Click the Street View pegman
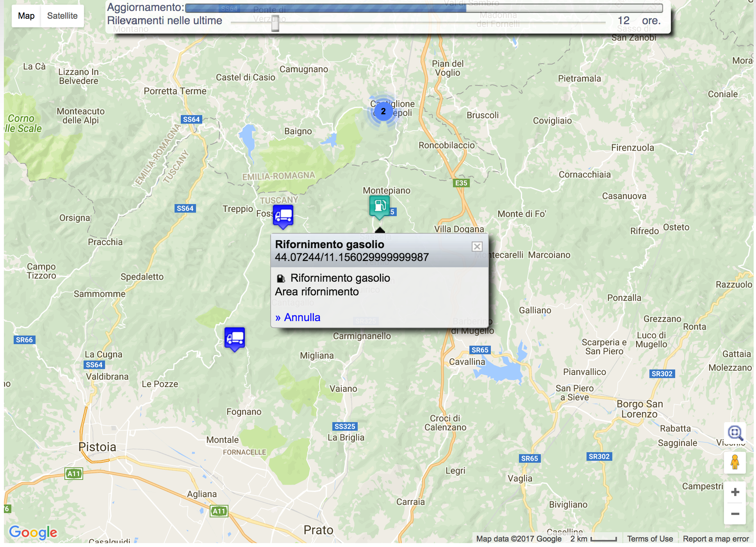This screenshot has height=547, width=756. pyautogui.click(x=735, y=463)
